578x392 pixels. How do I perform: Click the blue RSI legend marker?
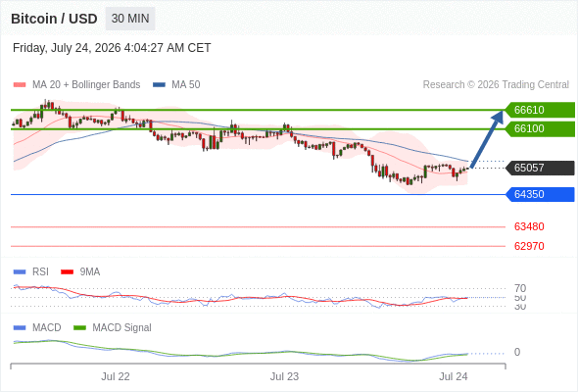tap(20, 272)
